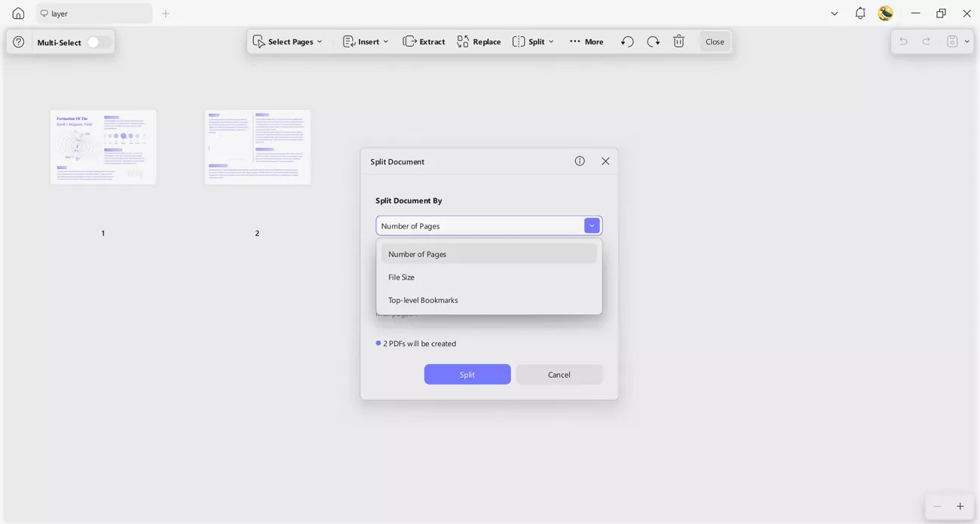The image size is (980, 524).
Task: Delete pages using the trash icon
Action: tap(678, 41)
